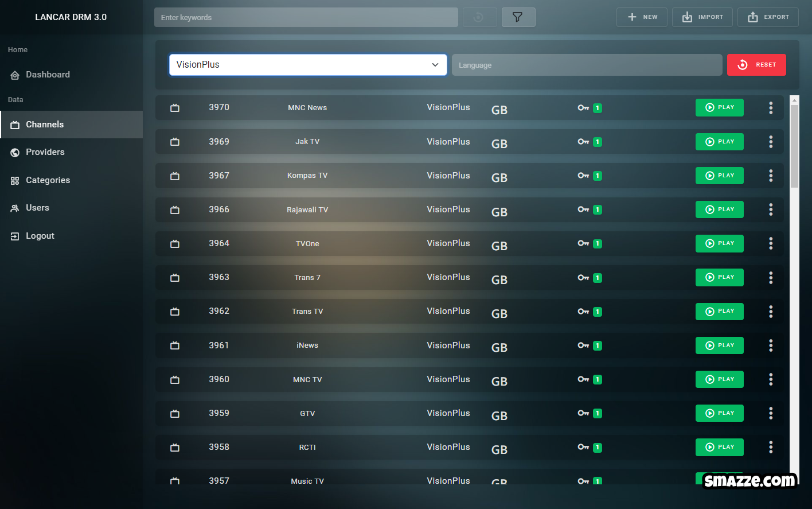Screen dimensions: 812x509
Task: Click the IMPORT button
Action: tap(702, 17)
